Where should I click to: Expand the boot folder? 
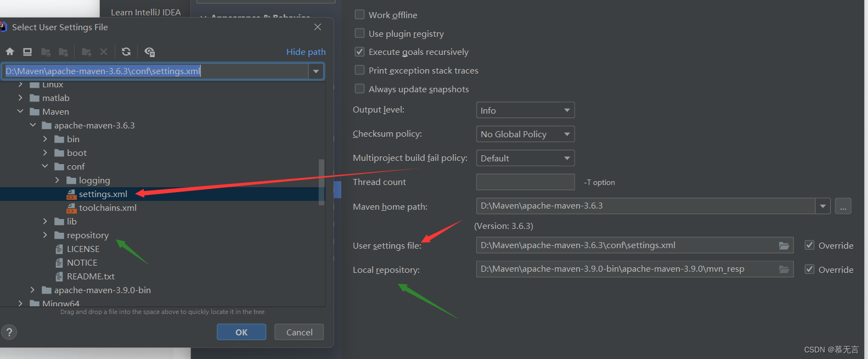pos(45,153)
